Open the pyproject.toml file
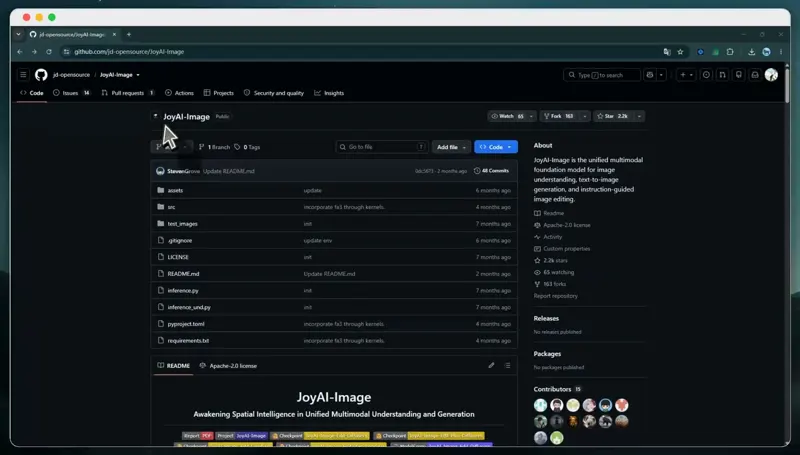This screenshot has height=455, width=800. point(186,324)
